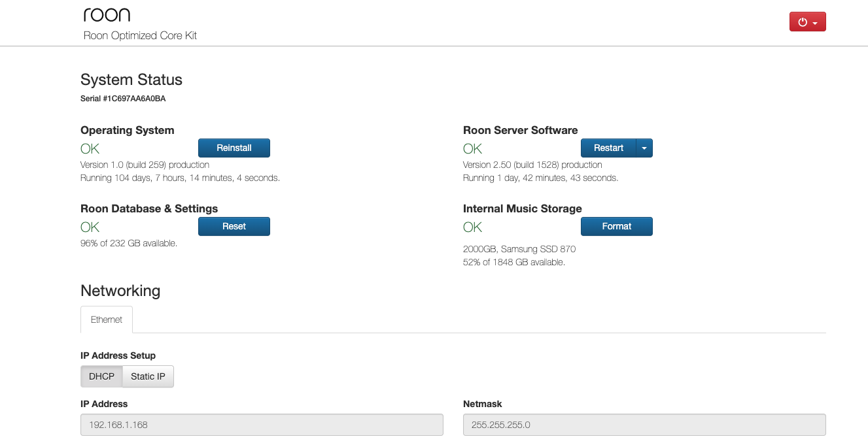Click 'Running 1 day, 42 minutes' uptime text
This screenshot has width=868, height=445.
pyautogui.click(x=540, y=178)
